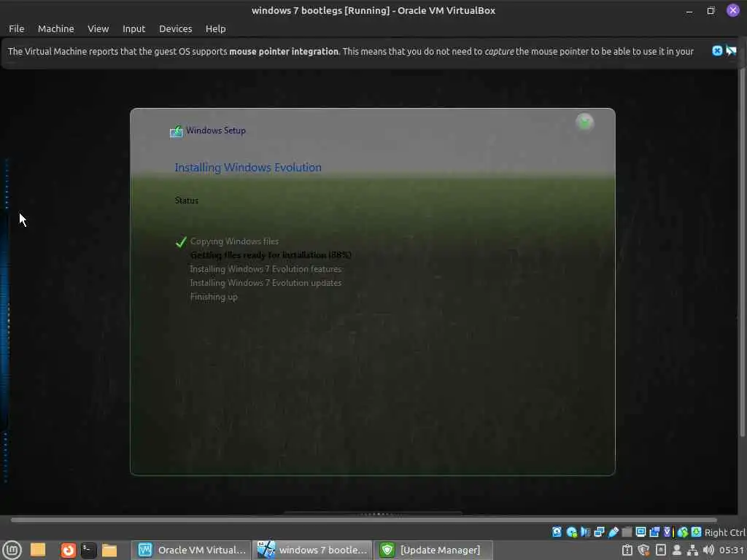Click the recording indicator icon
This screenshot has width=747, height=560.
pyautogui.click(x=654, y=532)
